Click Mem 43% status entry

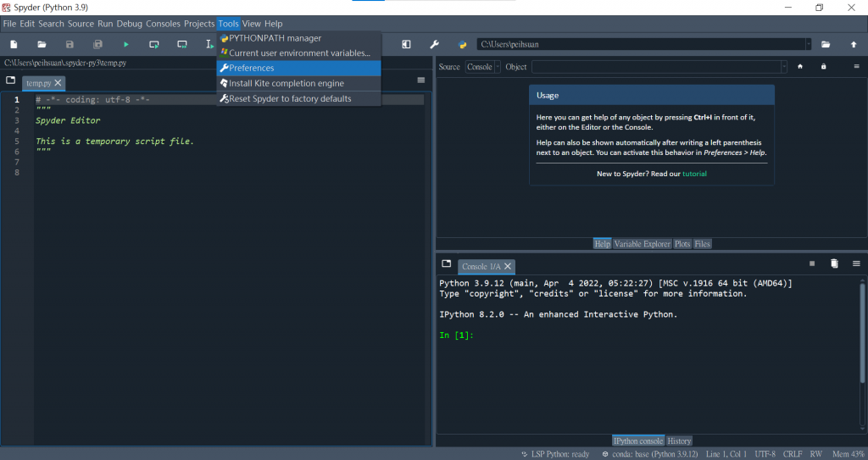pos(848,454)
